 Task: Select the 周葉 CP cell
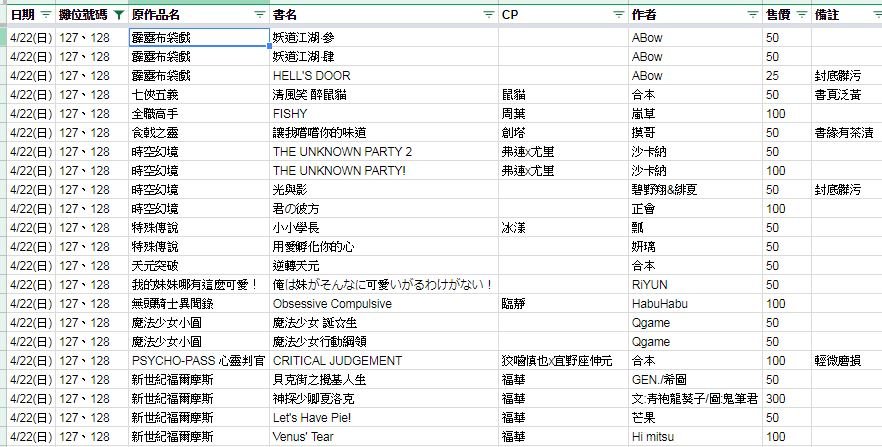563,114
